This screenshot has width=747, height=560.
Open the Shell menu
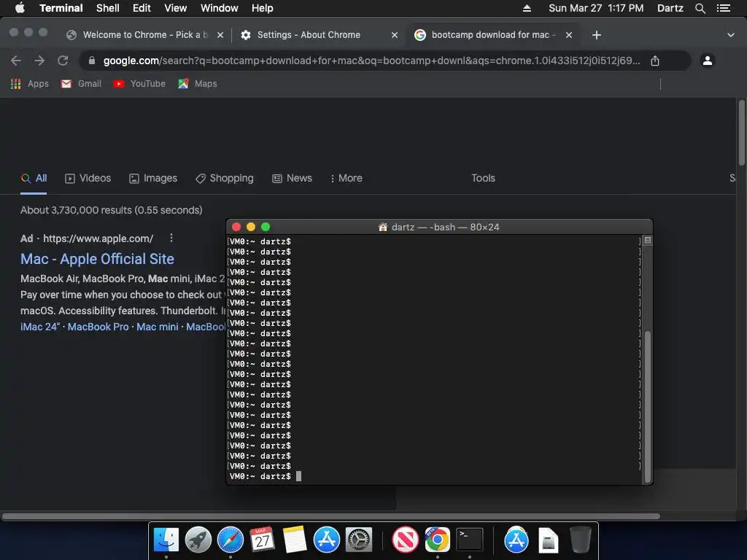click(x=108, y=8)
